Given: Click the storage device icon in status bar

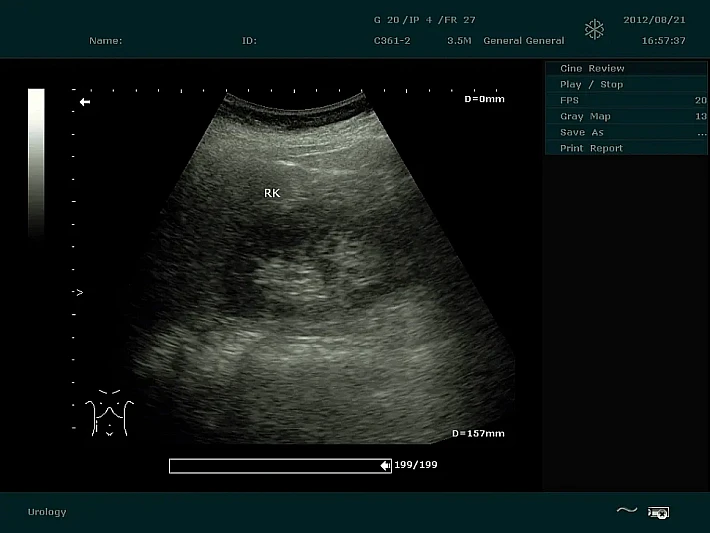Looking at the screenshot, I should pyautogui.click(x=658, y=512).
